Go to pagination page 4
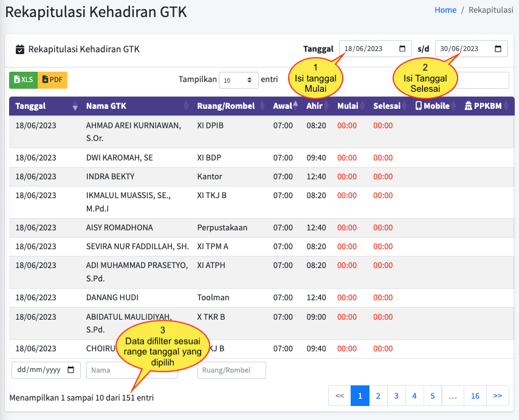The image size is (519, 420). tap(414, 396)
